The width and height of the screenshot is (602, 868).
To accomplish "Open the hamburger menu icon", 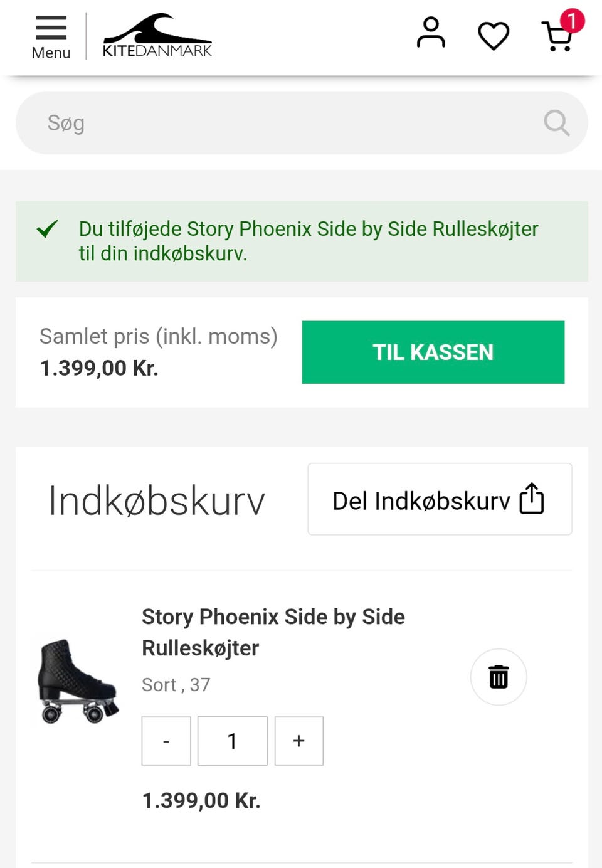I will (x=51, y=28).
